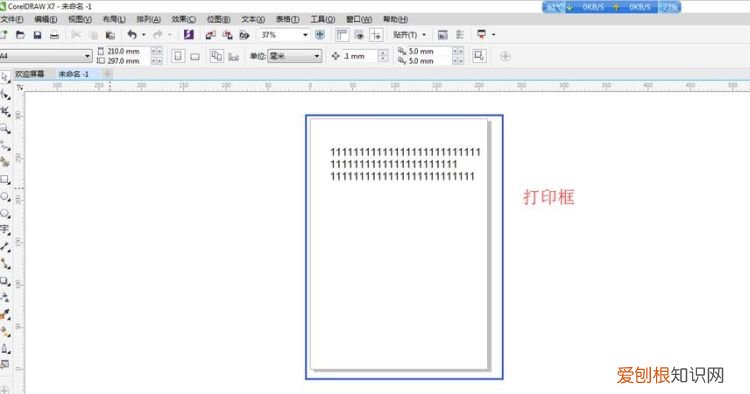Click duplicate distance X 5.0 mm field
Image resolution: width=750 pixels, height=394 pixels.
(x=429, y=51)
